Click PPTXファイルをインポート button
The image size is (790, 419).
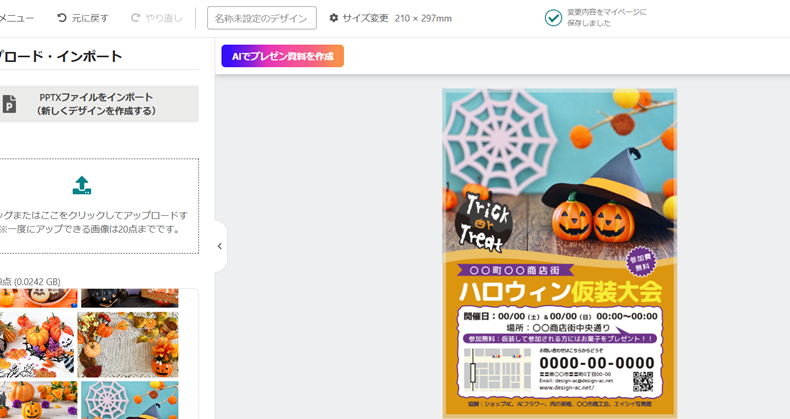[98, 104]
